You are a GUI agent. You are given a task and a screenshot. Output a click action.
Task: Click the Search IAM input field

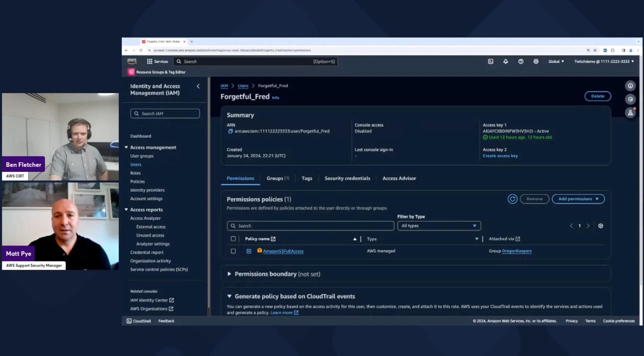click(165, 114)
